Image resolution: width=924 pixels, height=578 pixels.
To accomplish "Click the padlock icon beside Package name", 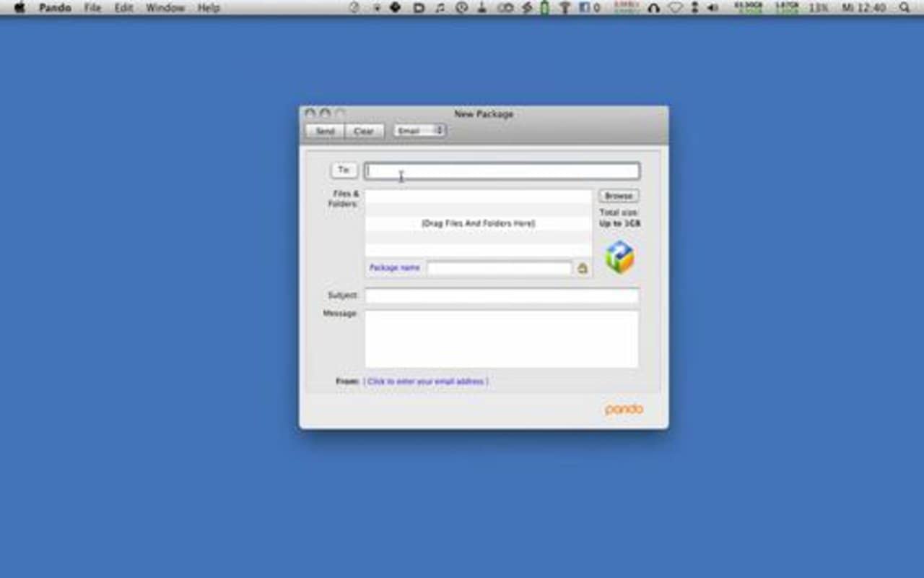I will tap(583, 268).
